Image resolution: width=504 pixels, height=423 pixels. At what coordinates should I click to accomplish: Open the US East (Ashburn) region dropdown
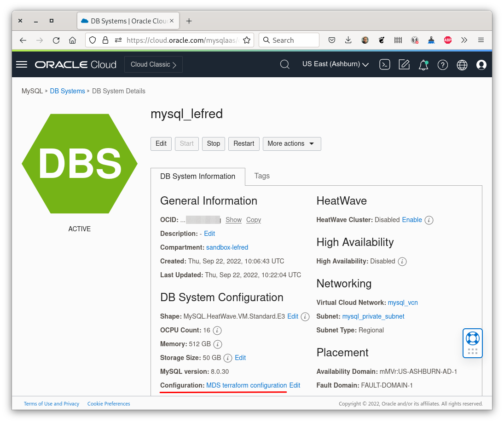click(335, 64)
